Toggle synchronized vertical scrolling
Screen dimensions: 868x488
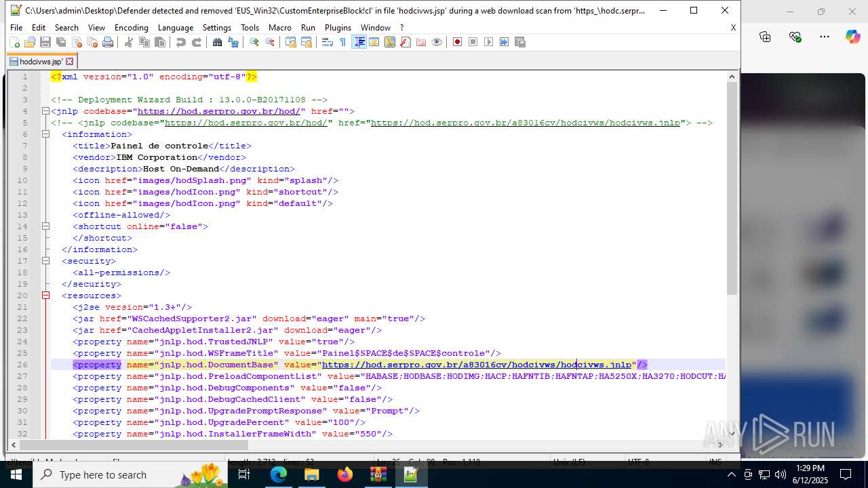pyautogui.click(x=291, y=42)
